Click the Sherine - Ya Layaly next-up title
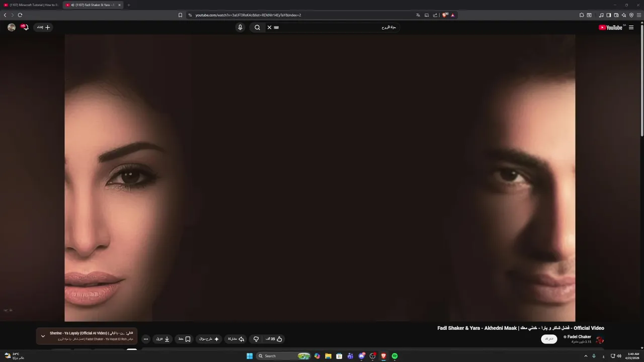The width and height of the screenshot is (644, 362). click(x=91, y=333)
